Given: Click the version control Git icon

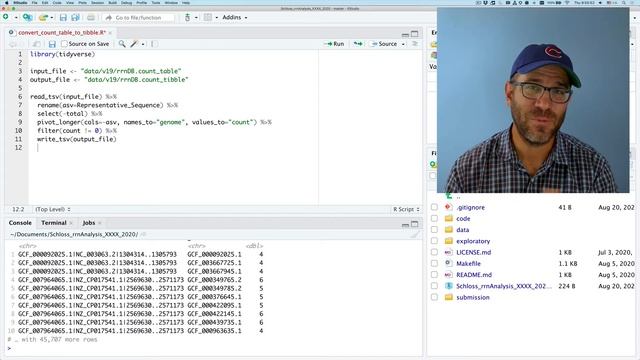Looking at the screenshot, I should pyautogui.click(x=187, y=18).
